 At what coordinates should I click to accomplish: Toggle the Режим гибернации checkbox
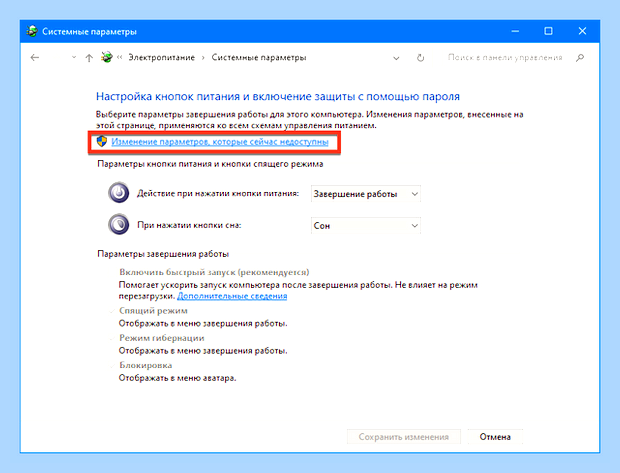tap(113, 338)
